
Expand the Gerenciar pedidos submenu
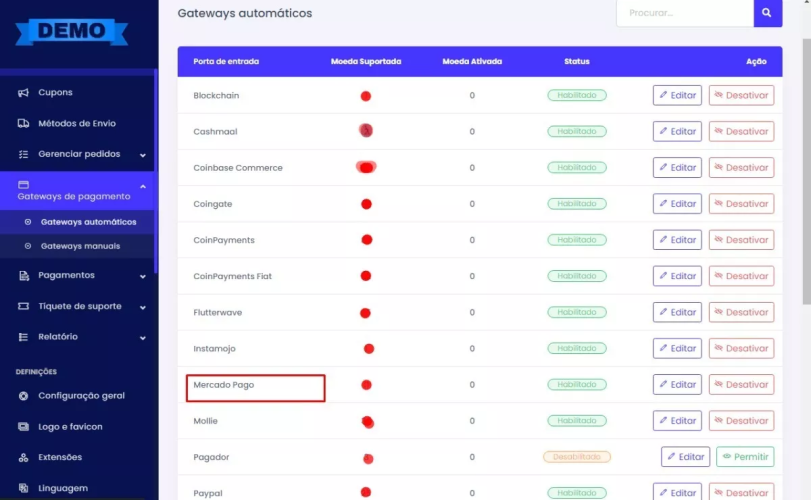click(142, 155)
